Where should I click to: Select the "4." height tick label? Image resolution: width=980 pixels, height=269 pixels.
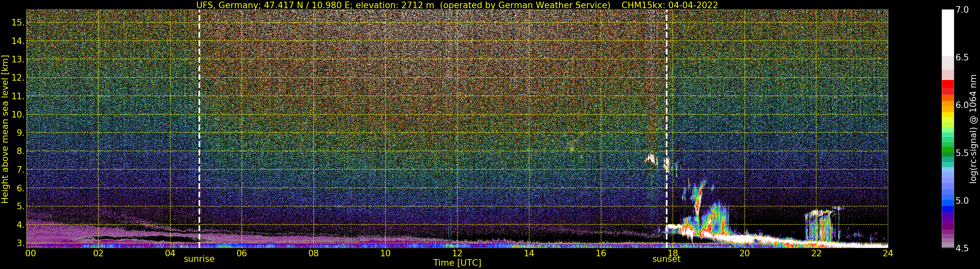click(x=20, y=225)
